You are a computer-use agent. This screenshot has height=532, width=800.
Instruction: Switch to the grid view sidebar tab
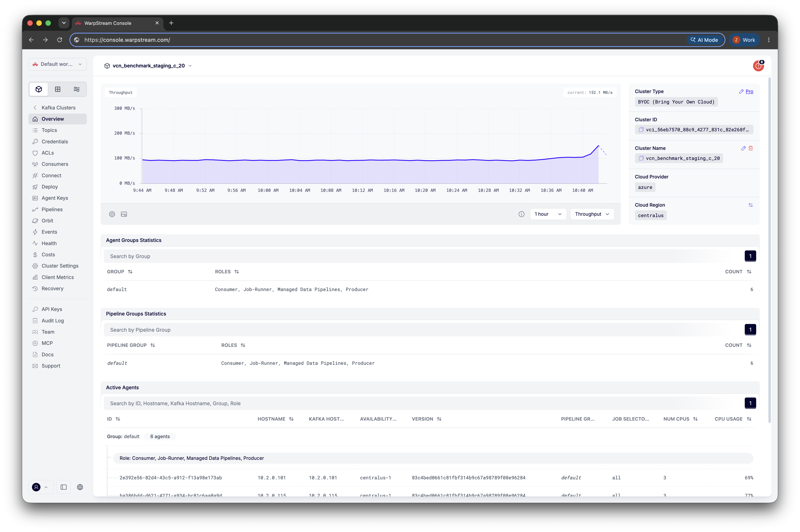[58, 89]
